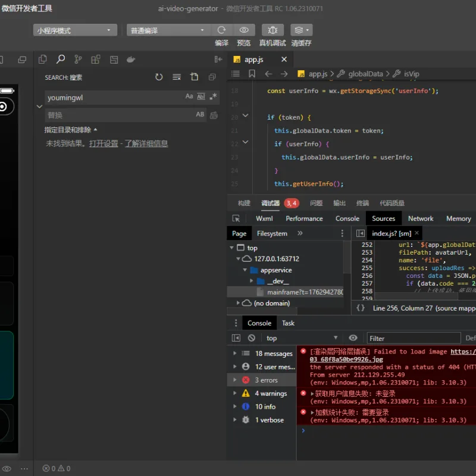The height and width of the screenshot is (476, 476).
Task: Switch to the Network tab
Action: [x=421, y=218]
